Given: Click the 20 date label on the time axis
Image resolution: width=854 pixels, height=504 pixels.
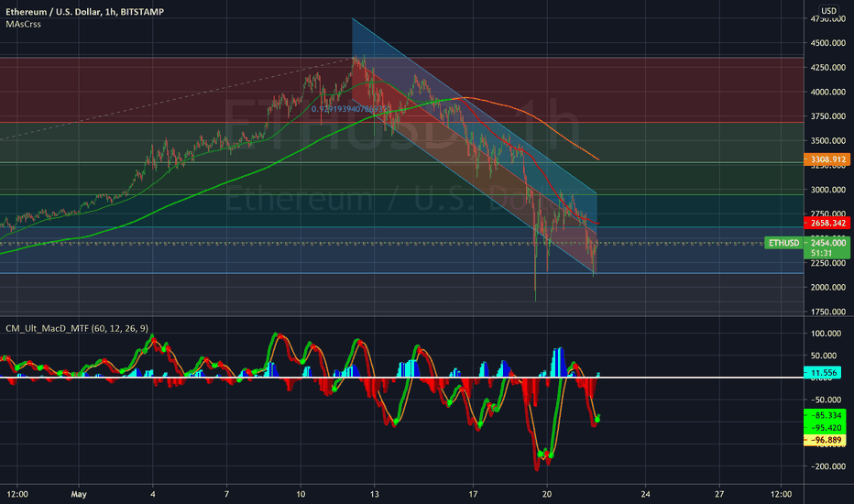Looking at the screenshot, I should click(x=547, y=494).
